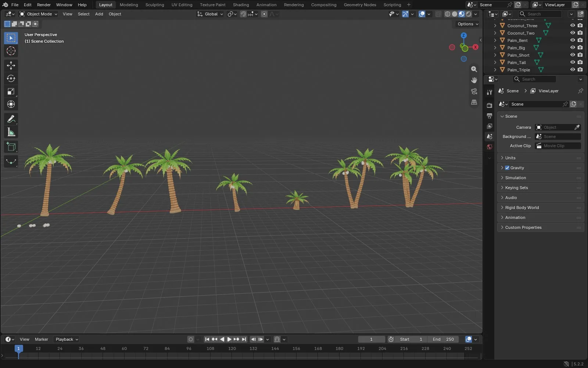The height and width of the screenshot is (368, 588).
Task: Click the red X axis gizmo ball
Action: click(476, 47)
